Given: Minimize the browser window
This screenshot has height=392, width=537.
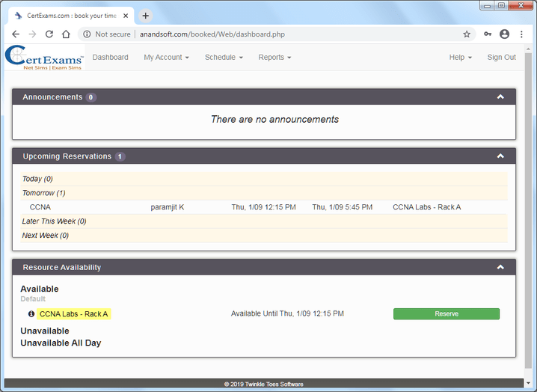Looking at the screenshot, I should pyautogui.click(x=488, y=6).
